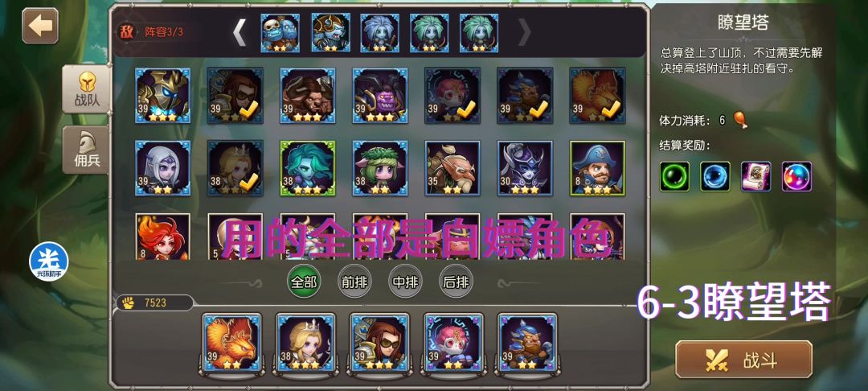Image resolution: width=868 pixels, height=391 pixels.
Task: Switch to the 佣兵 mercenary tab
Action: (x=85, y=150)
